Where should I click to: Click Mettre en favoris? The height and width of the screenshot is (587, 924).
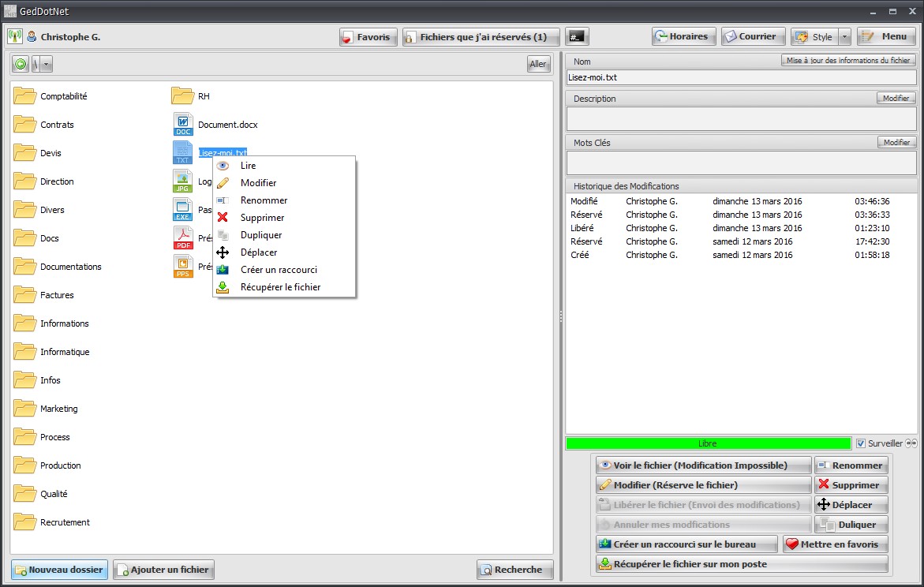[x=835, y=544]
